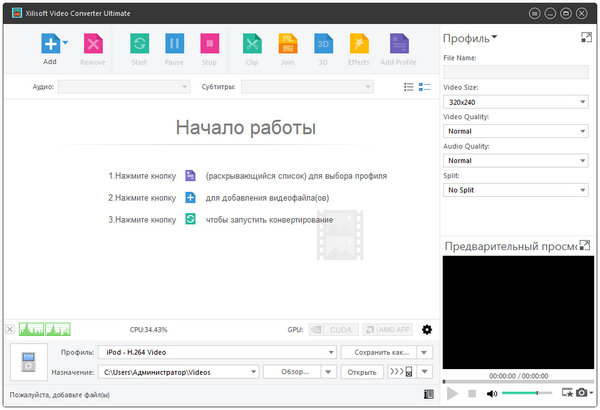Screen dimensions: 600x410
Task: Open the iPod - H.264 Video profile dropdown
Action: [217, 352]
